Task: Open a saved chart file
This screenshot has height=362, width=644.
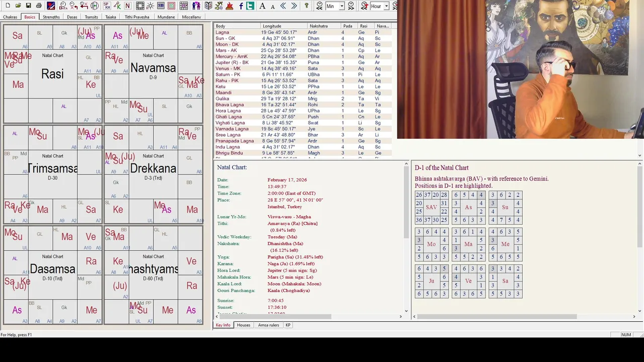Action: pyautogui.click(x=18, y=6)
